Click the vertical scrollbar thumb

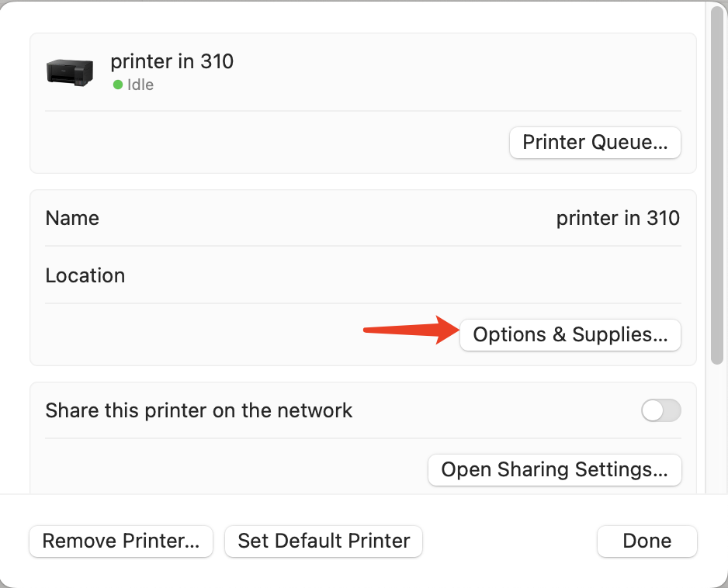coord(717,186)
